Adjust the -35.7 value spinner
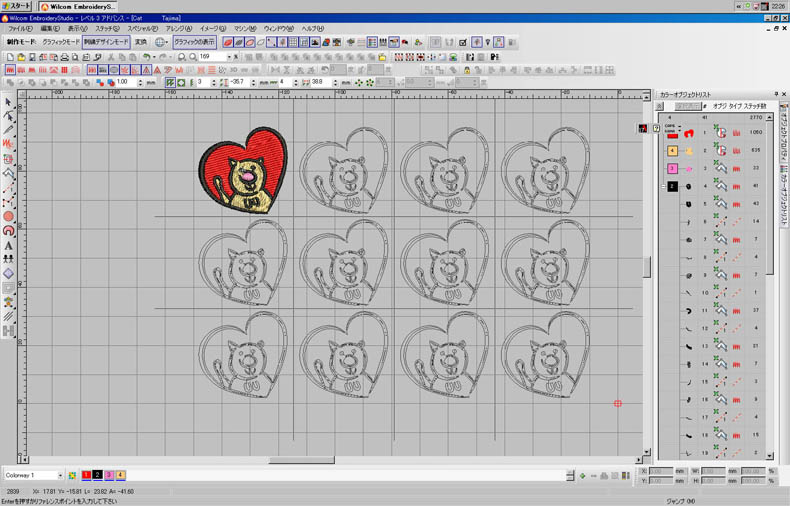This screenshot has width=790, height=506. 253,83
